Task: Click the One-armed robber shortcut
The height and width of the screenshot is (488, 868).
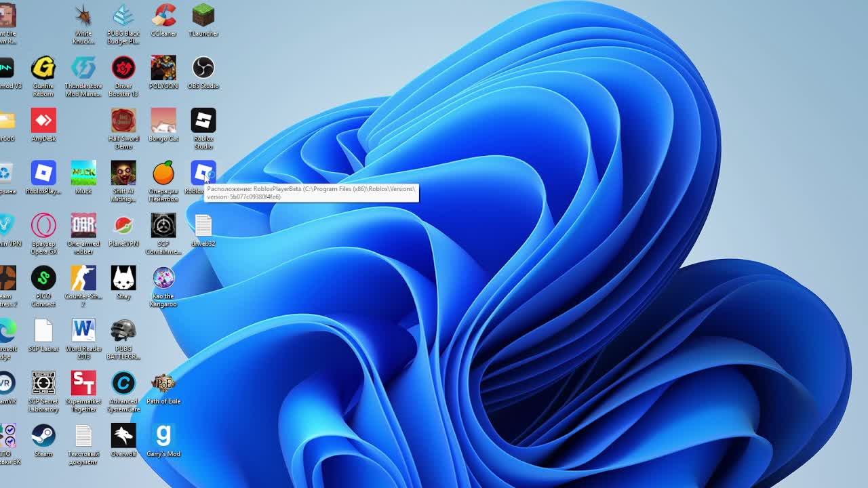Action: click(x=83, y=234)
